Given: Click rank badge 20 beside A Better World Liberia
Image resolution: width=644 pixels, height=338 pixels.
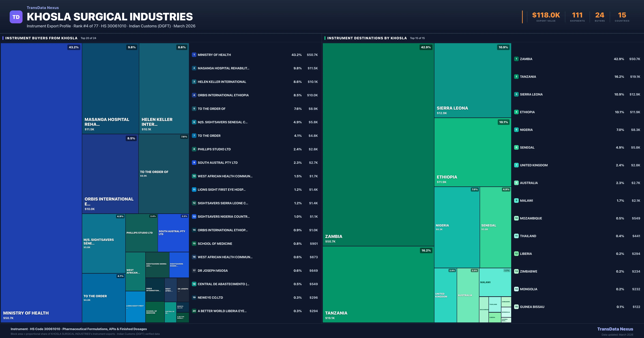Looking at the screenshot, I should pyautogui.click(x=194, y=311).
